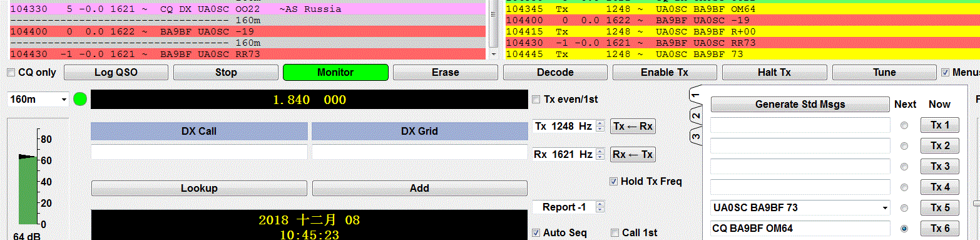Image resolution: width=980 pixels, height=240 pixels.
Task: Click the DX Grid input field
Action: pyautogui.click(x=419, y=152)
